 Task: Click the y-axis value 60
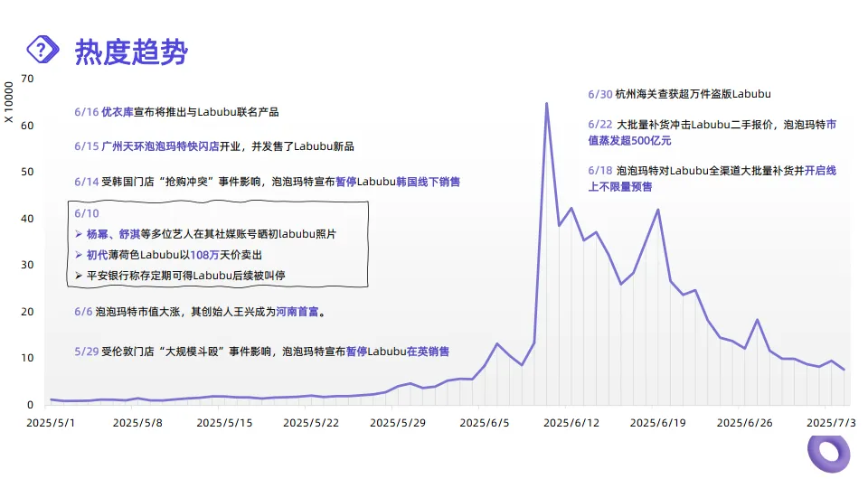(27, 125)
